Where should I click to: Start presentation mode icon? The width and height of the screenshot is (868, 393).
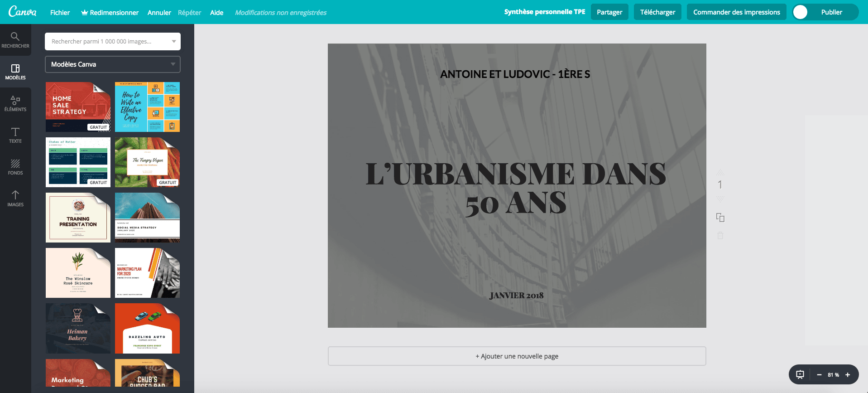tap(800, 374)
